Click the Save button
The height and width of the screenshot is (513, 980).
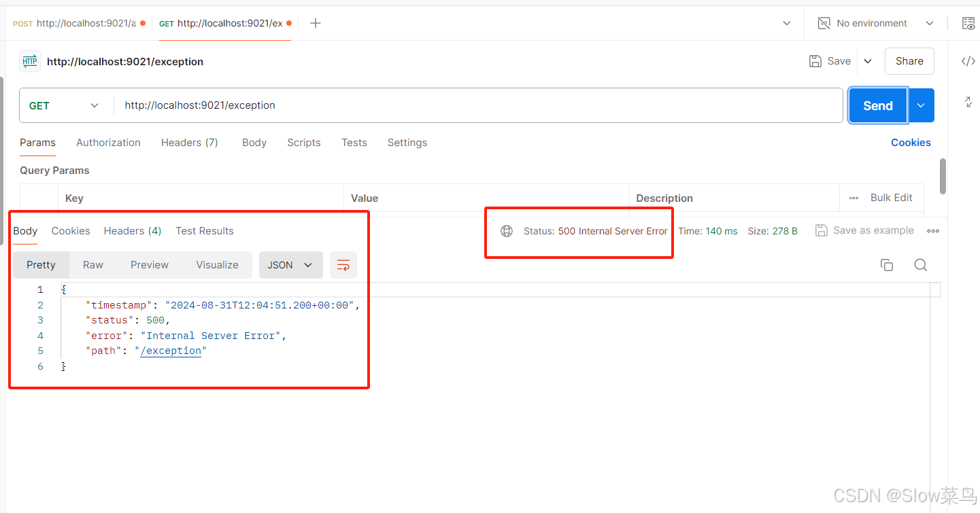click(830, 61)
